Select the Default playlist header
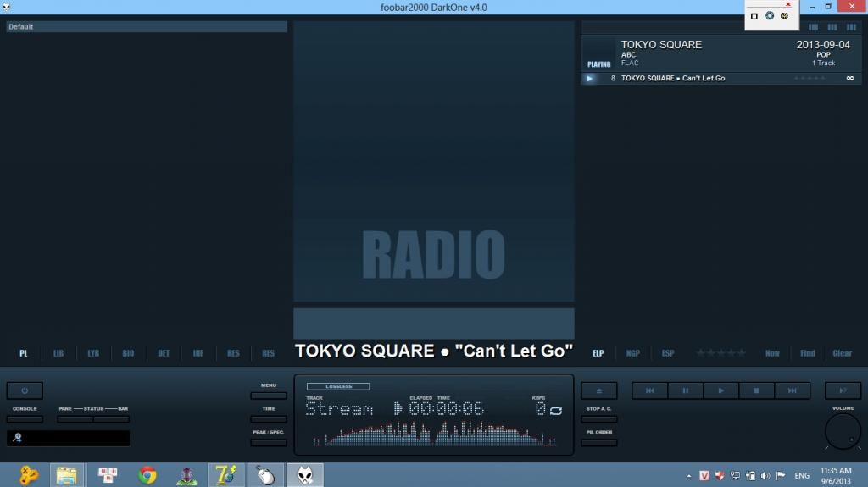This screenshot has height=487, width=868. (147, 26)
